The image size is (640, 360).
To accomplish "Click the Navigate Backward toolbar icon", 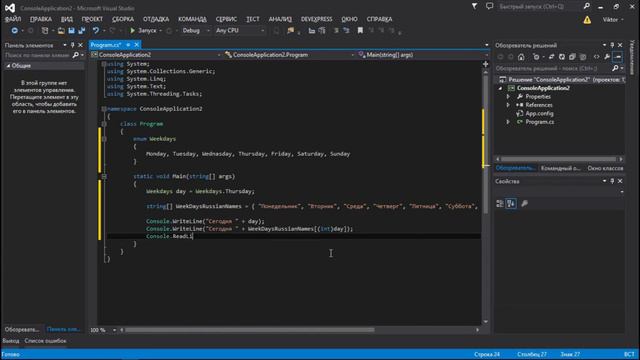I will pos(14,31).
